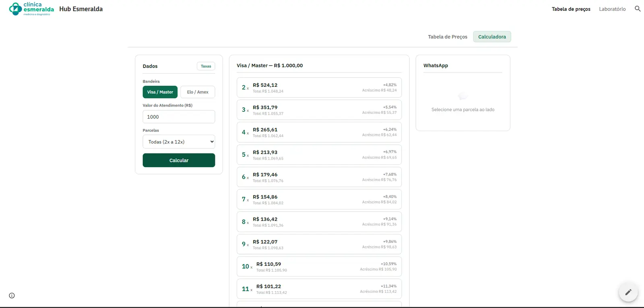Click the Dados panel heading
This screenshot has height=308, width=644.
coord(150,66)
